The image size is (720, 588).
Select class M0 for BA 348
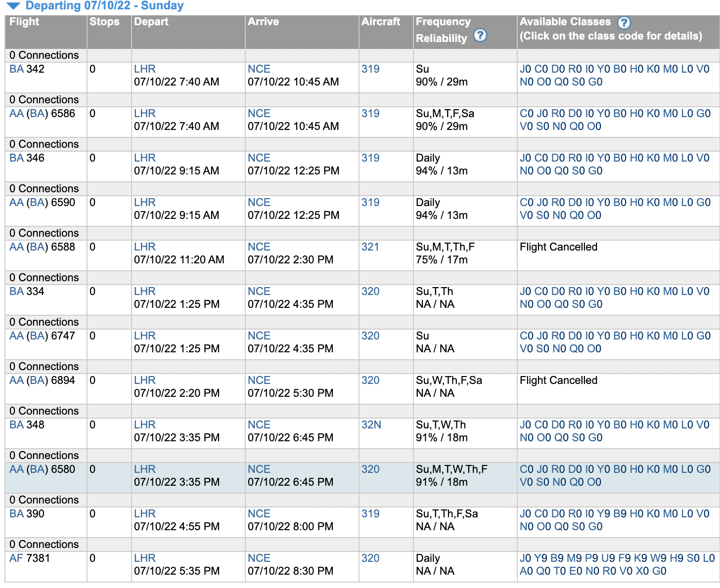[x=670, y=425]
